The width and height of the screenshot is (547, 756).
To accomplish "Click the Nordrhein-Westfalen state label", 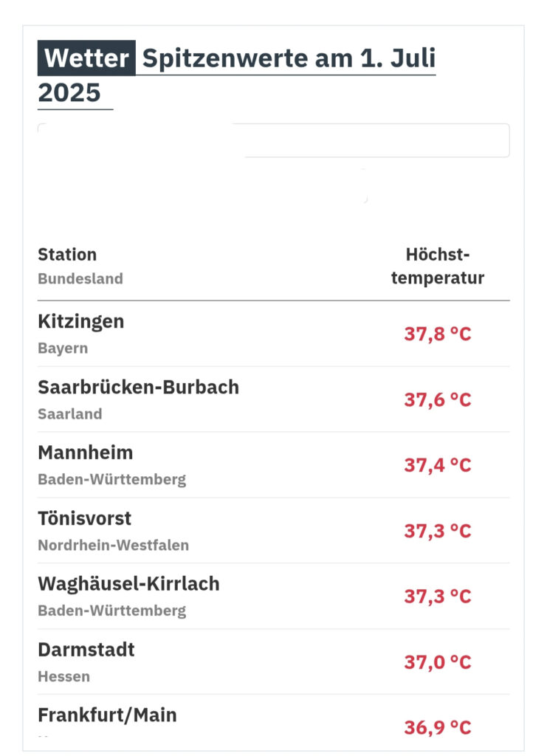I will [x=113, y=546].
